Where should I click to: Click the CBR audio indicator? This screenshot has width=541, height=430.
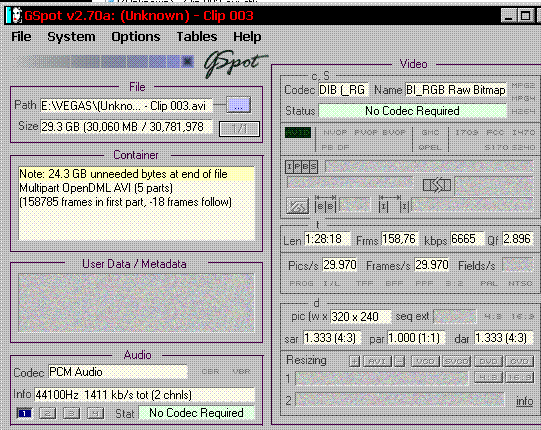210,372
